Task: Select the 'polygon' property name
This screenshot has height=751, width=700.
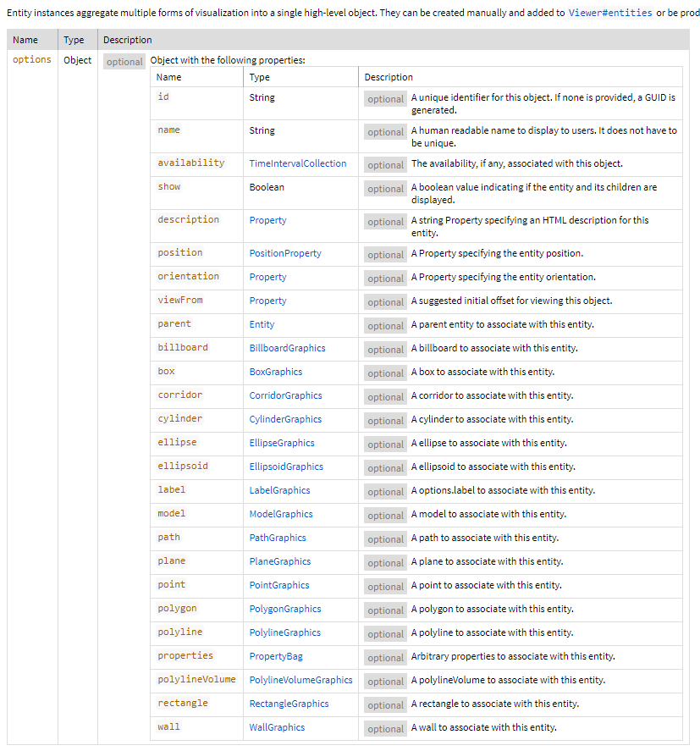Action: (x=177, y=608)
